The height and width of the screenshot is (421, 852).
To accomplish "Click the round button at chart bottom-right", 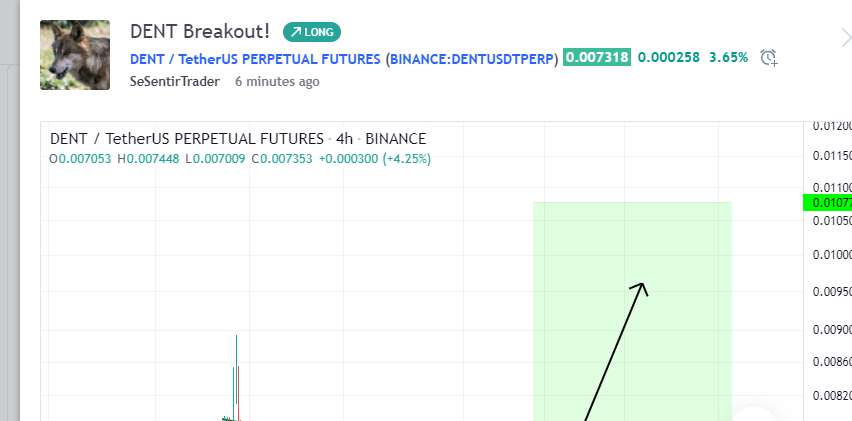I will (x=756, y=415).
